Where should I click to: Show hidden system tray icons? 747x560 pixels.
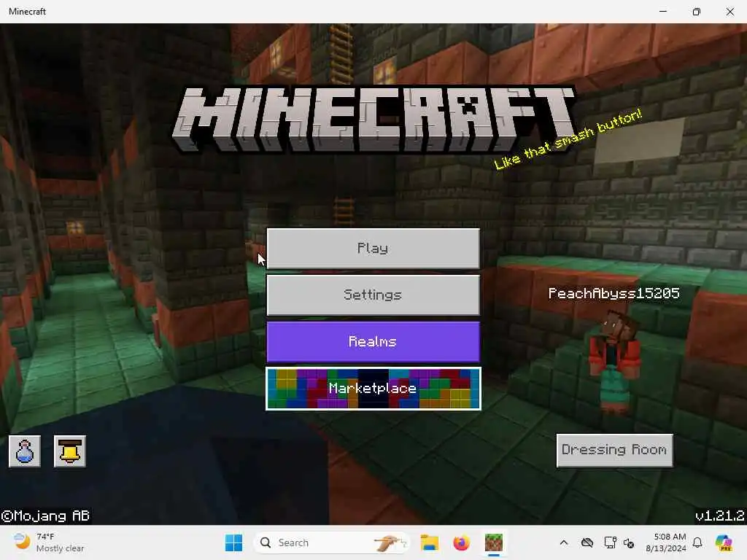564,542
